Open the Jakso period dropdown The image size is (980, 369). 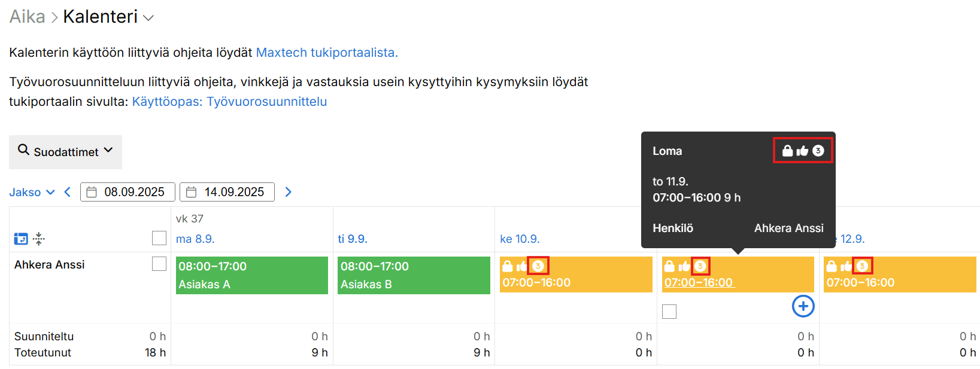[x=32, y=192]
